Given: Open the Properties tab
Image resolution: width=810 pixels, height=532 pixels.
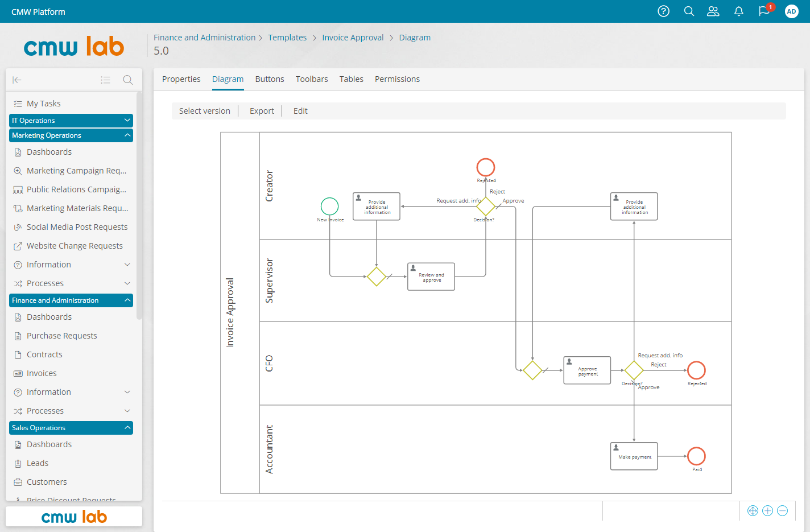Looking at the screenshot, I should (x=181, y=79).
